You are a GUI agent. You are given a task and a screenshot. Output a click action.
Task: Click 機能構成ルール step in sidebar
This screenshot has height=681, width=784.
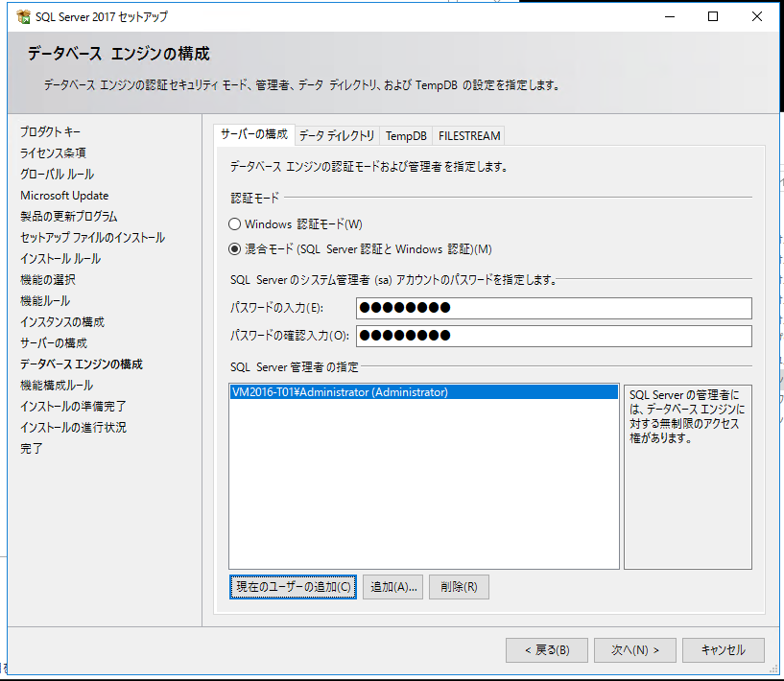point(57,386)
